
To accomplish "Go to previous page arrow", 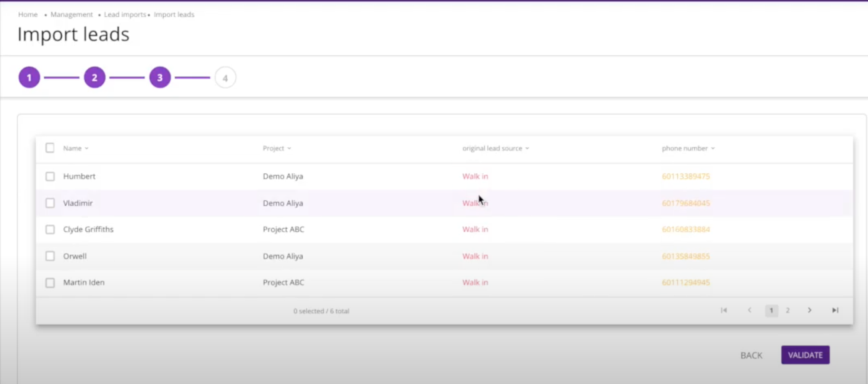I will [749, 310].
